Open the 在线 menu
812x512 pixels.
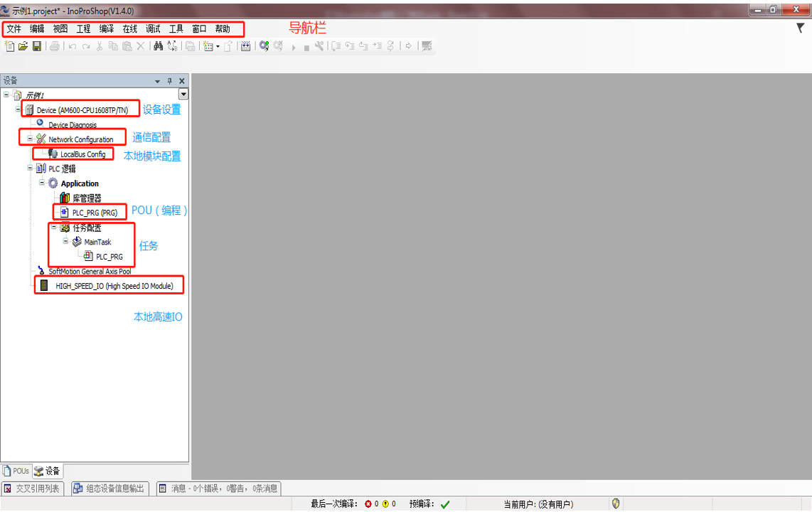130,29
